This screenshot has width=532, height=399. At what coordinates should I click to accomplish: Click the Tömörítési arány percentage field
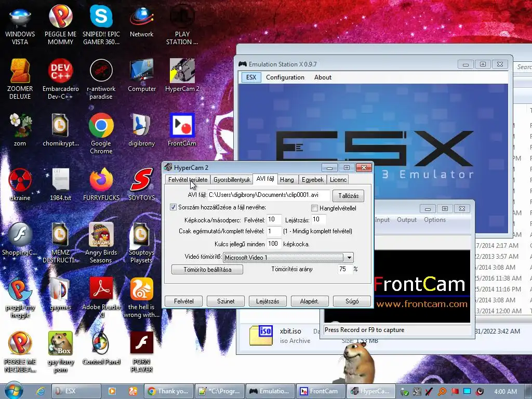(x=345, y=269)
